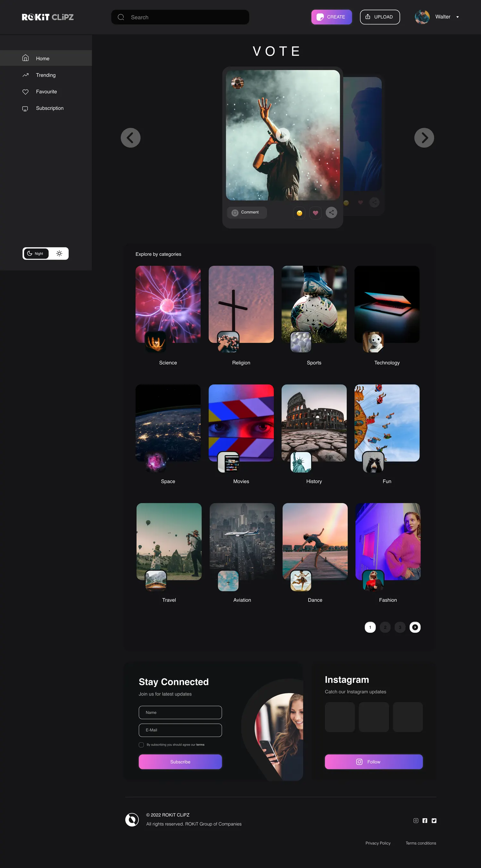Image resolution: width=481 pixels, height=868 pixels.
Task: Click the Movies avatar icon
Action: [228, 462]
